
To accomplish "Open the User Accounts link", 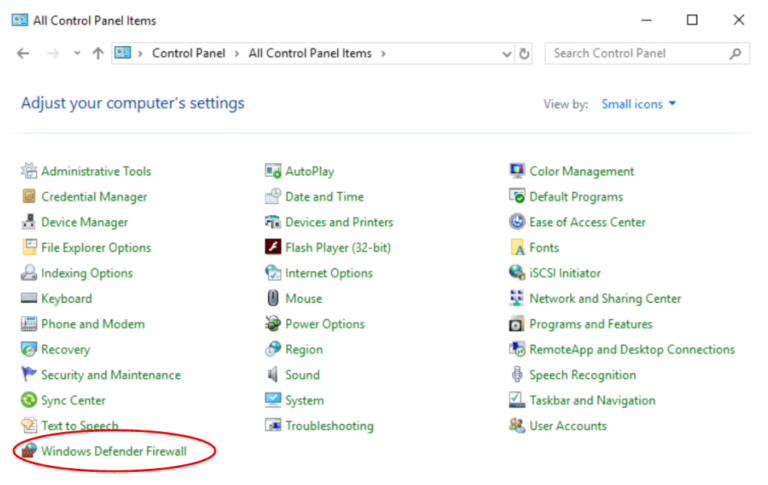I will click(x=568, y=426).
